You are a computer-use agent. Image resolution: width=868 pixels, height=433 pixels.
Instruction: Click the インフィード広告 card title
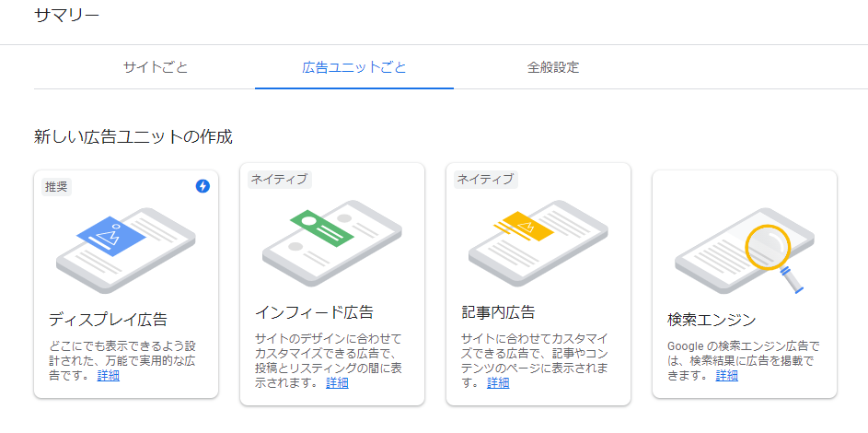coord(314,312)
